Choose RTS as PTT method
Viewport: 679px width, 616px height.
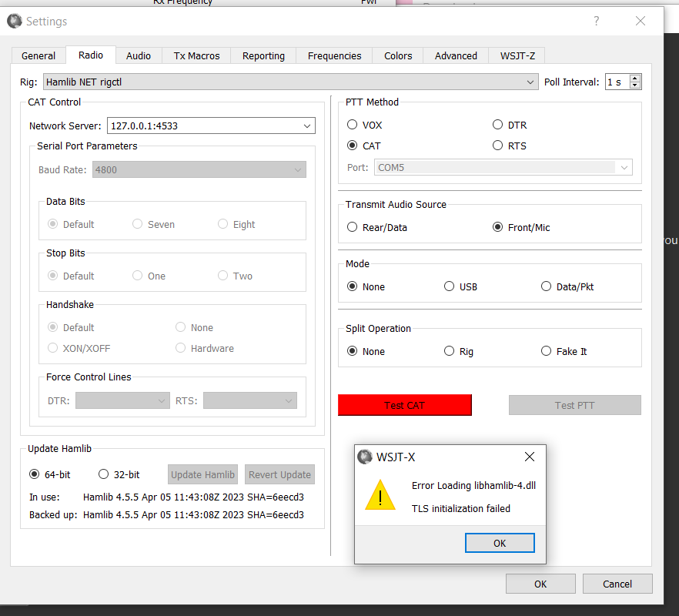tap(510, 146)
